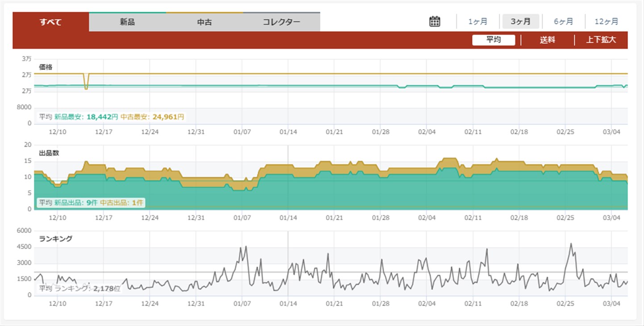
Task: Click the 平均ランキング 2,178位 label
Action: click(x=80, y=288)
